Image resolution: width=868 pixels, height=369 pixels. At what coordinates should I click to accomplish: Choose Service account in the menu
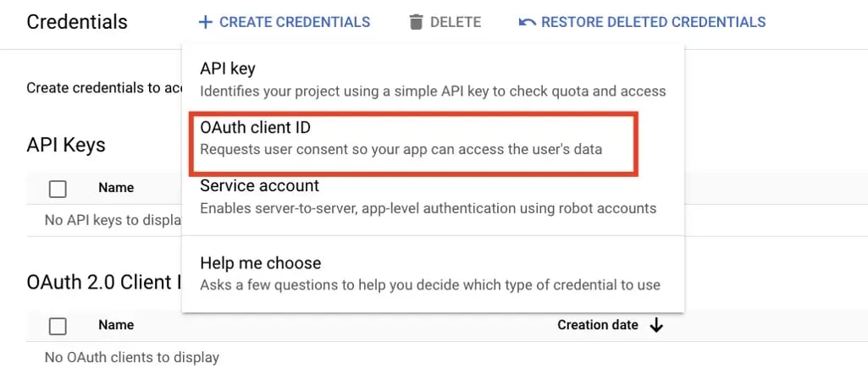tap(433, 197)
